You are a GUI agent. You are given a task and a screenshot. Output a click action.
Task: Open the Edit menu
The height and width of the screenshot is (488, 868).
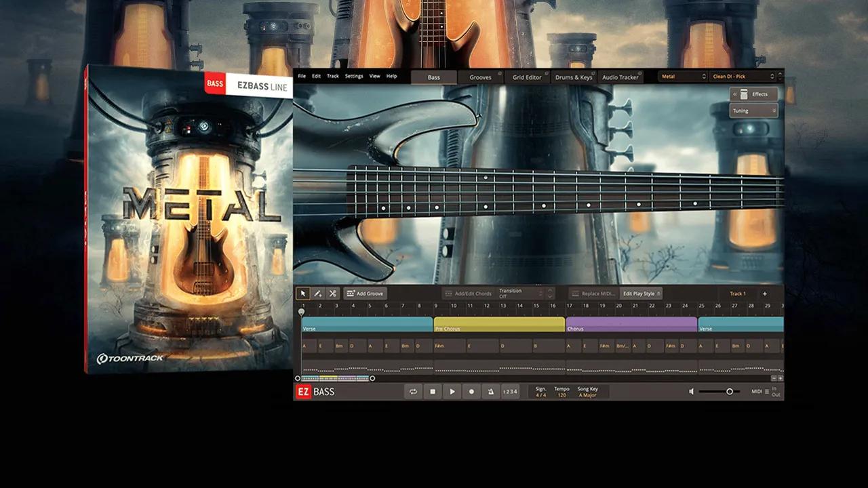click(316, 76)
